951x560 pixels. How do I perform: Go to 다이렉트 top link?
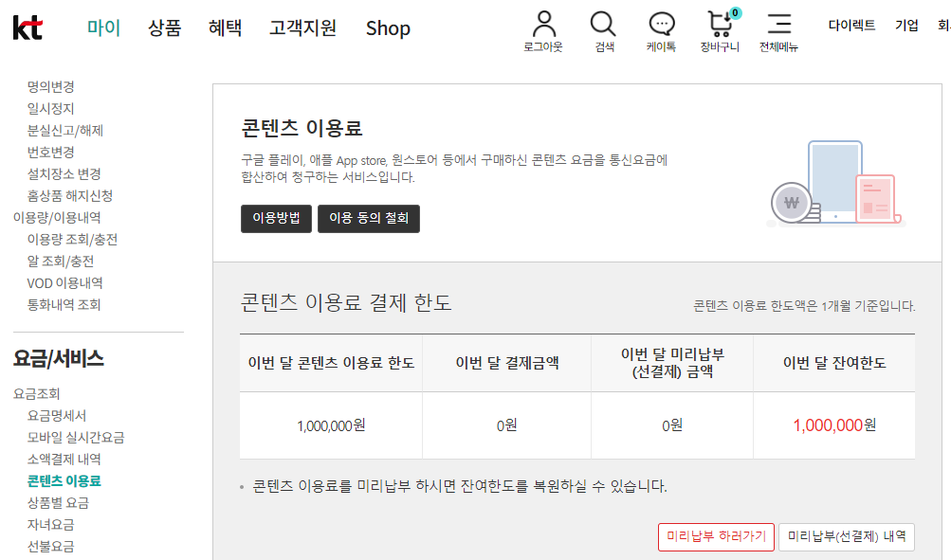(x=851, y=26)
